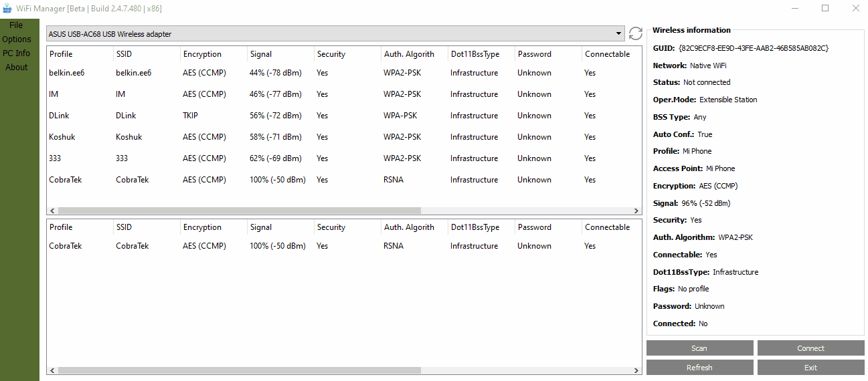Viewport: 868px width, 381px height.
Task: Open the Options menu
Action: pyautogui.click(x=17, y=39)
